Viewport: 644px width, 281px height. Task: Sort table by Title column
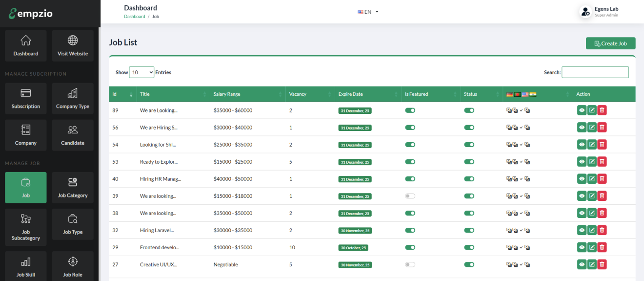tap(173, 94)
